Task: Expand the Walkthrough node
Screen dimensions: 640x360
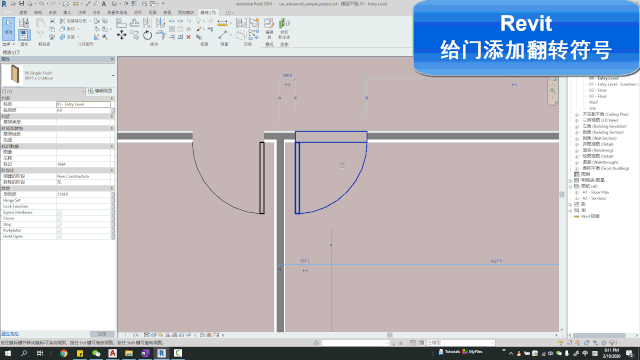Action: tap(577, 162)
